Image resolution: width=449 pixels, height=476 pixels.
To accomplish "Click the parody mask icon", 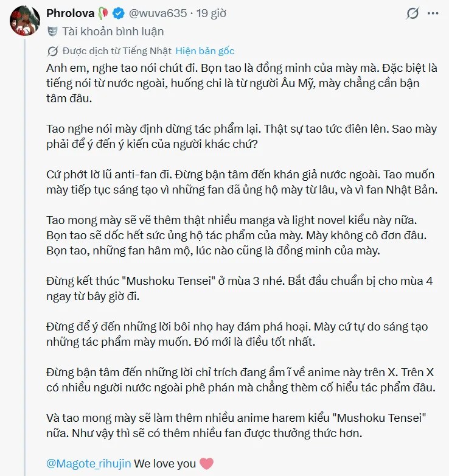I will pyautogui.click(x=52, y=32).
